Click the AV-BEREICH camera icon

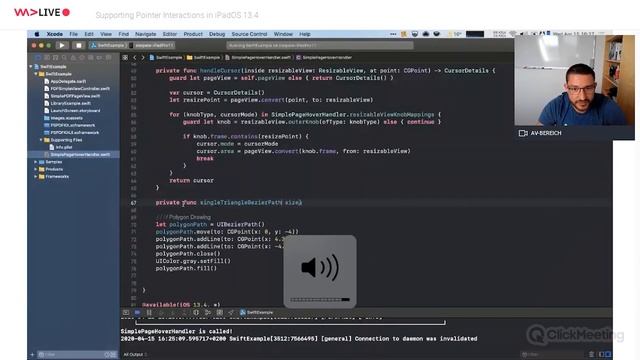pos(523,133)
